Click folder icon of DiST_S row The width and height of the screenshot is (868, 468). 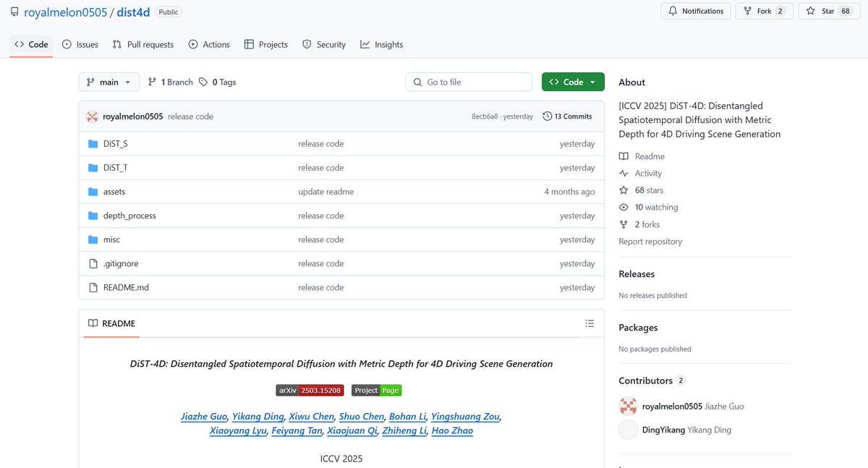click(93, 144)
